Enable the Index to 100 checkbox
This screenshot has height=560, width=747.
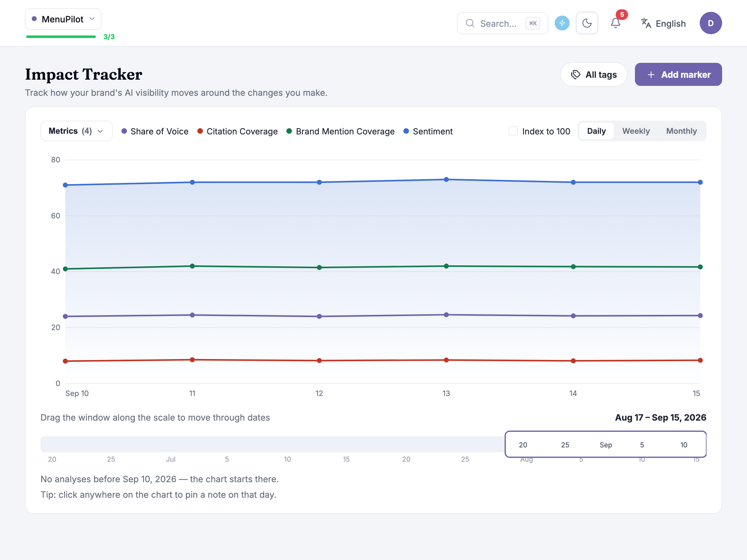tap(513, 131)
